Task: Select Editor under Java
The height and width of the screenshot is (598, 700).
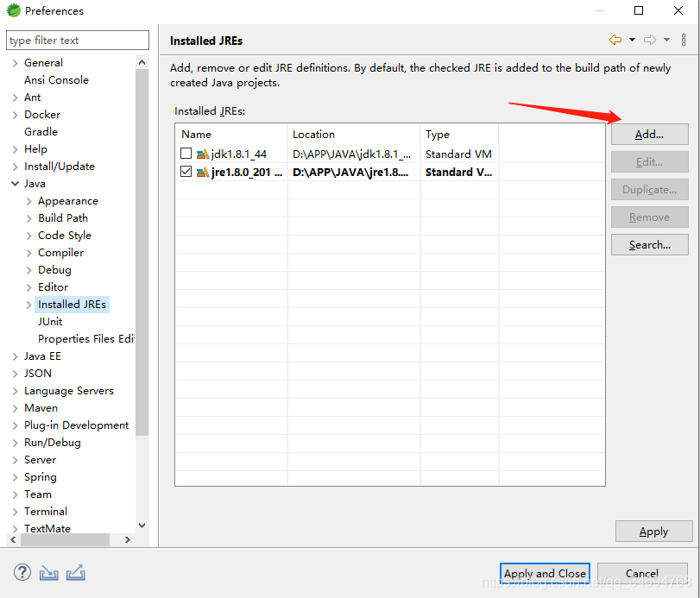Action: [x=53, y=287]
